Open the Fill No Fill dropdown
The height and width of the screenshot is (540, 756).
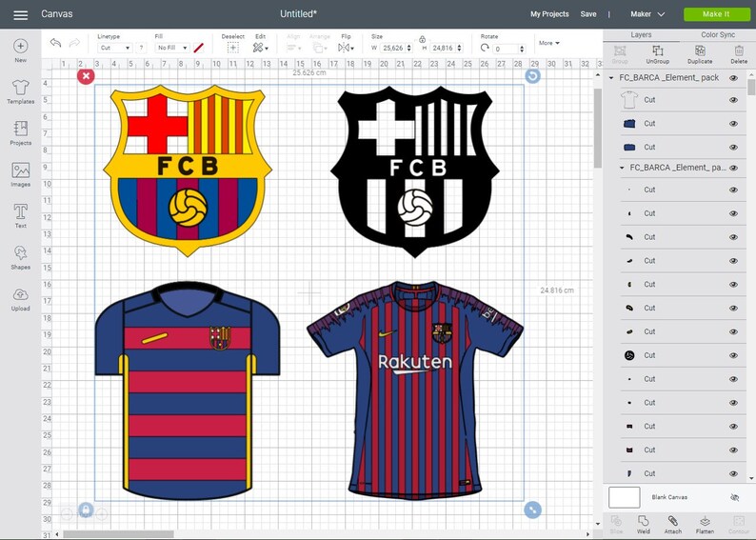point(172,48)
